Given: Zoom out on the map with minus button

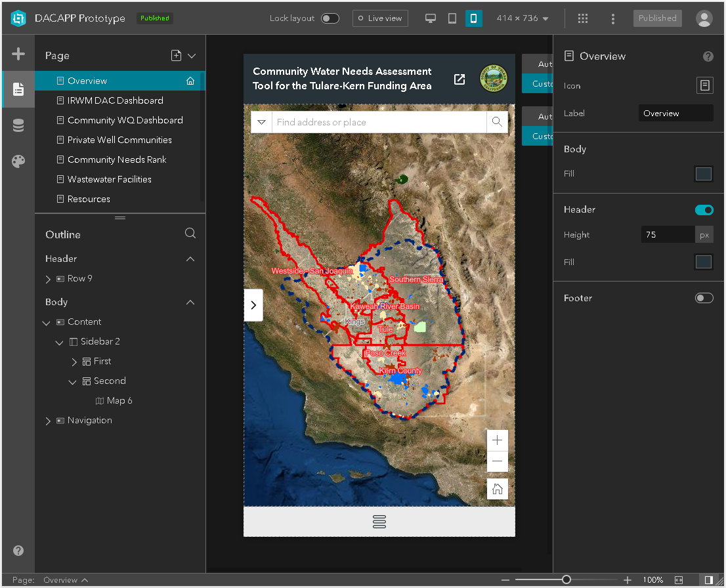Looking at the screenshot, I should (x=498, y=461).
